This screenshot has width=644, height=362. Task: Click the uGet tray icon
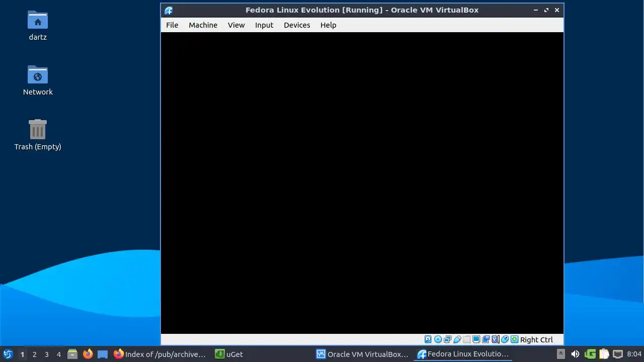tap(590, 354)
